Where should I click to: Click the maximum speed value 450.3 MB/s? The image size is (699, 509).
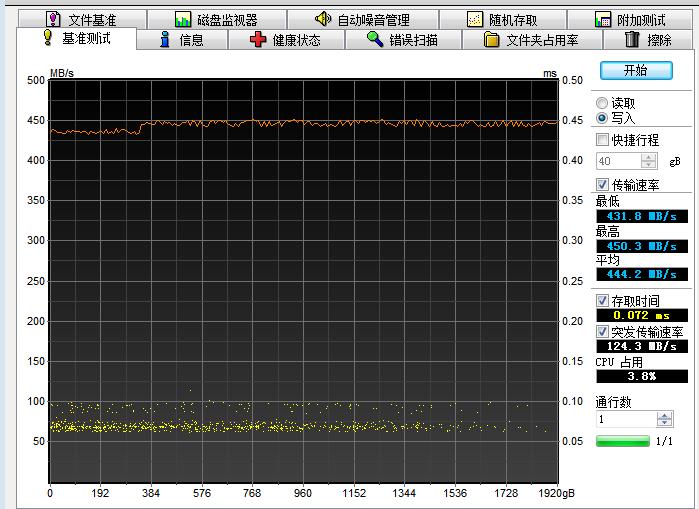click(642, 246)
